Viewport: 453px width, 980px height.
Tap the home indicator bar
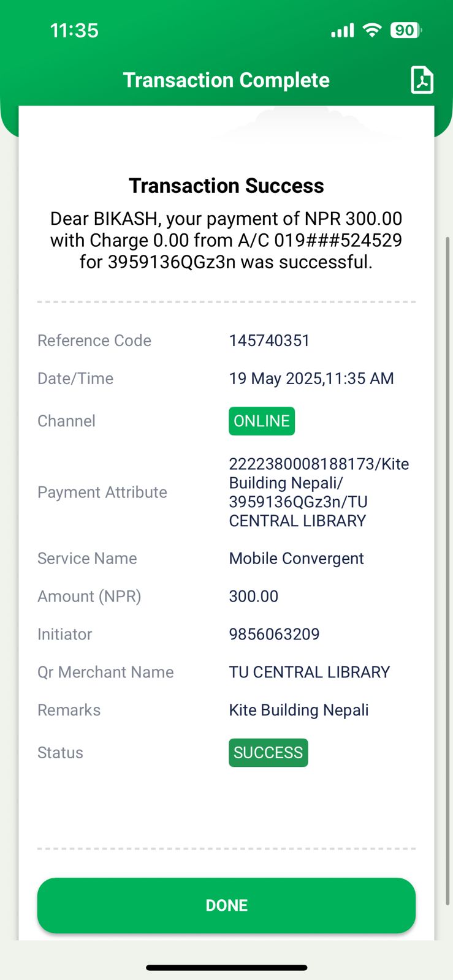click(x=226, y=968)
